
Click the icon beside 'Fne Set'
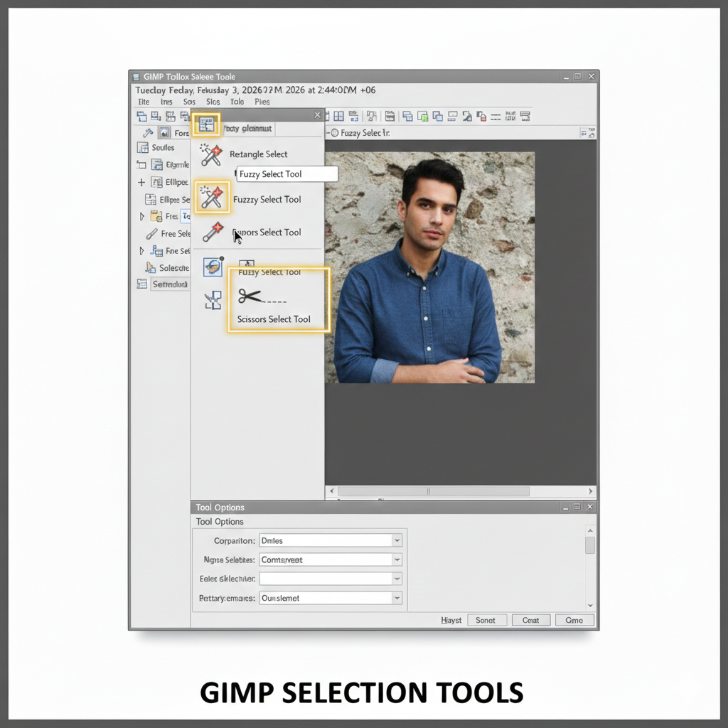pos(156,251)
